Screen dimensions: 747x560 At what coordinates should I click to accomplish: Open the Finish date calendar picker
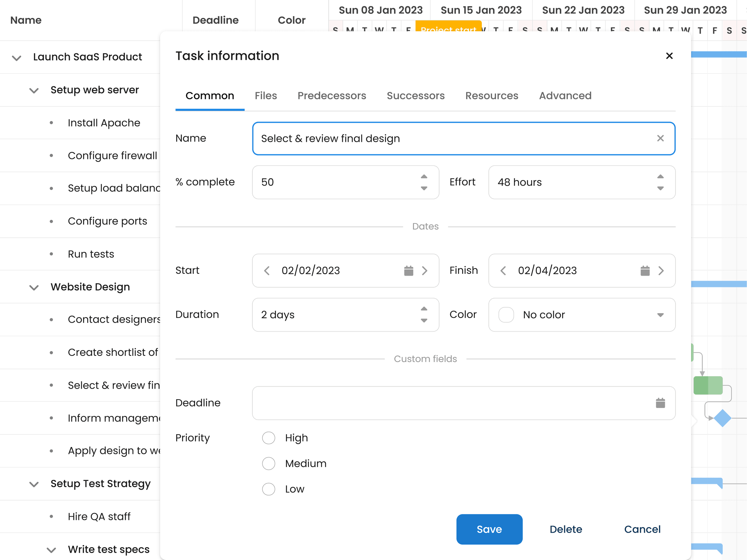(x=645, y=271)
